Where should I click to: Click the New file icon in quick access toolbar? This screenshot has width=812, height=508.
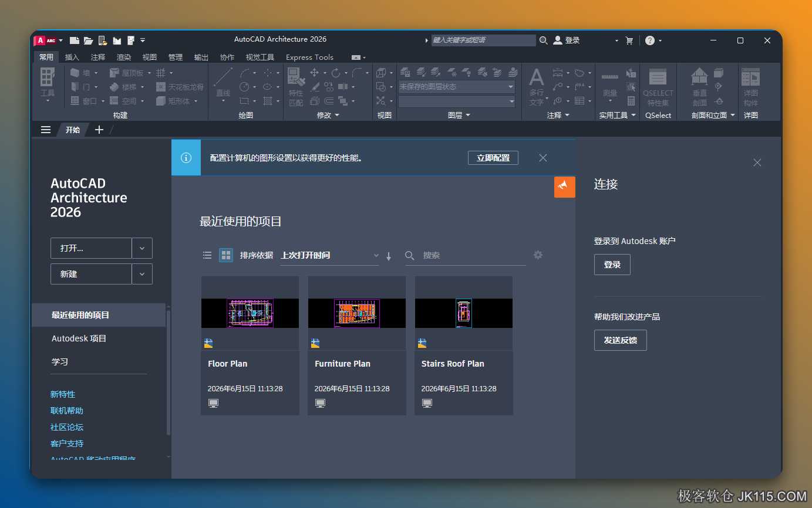[x=75, y=40]
